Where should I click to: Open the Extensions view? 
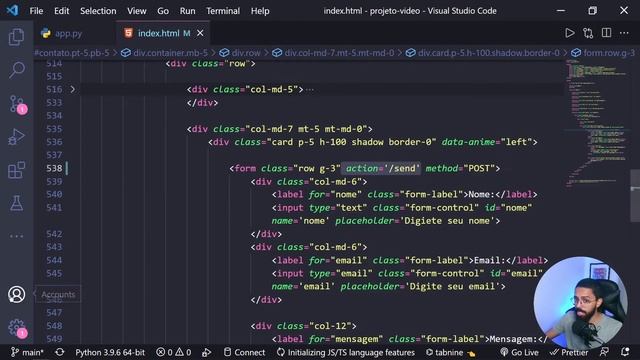coord(16,170)
